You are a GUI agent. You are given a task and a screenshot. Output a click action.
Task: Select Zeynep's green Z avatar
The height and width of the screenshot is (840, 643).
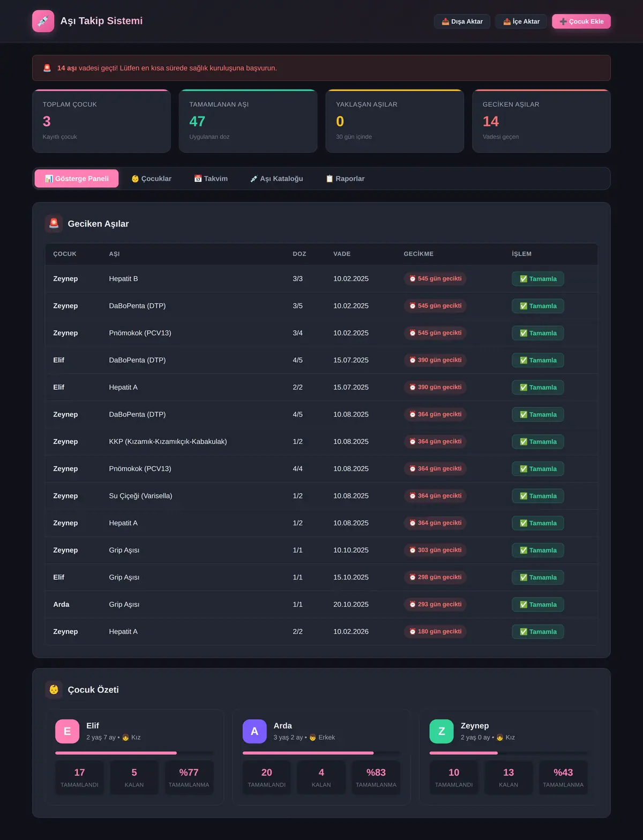point(442,731)
